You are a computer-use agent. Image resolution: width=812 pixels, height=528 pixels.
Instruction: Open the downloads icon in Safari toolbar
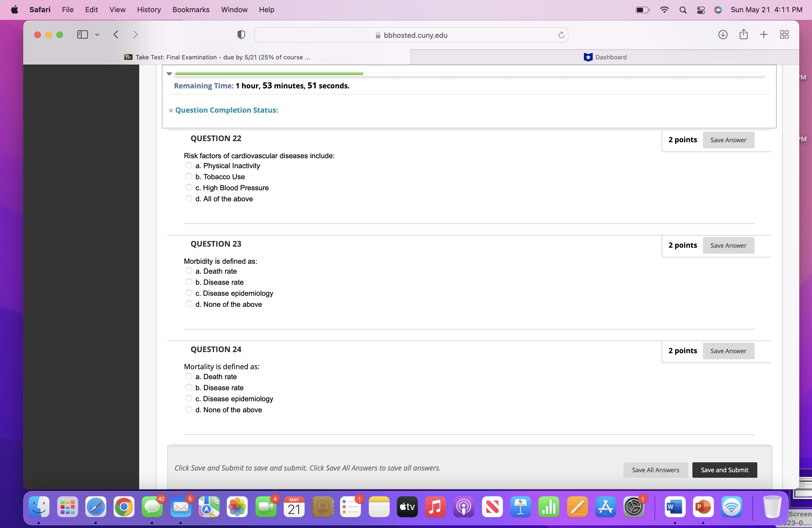pos(723,35)
